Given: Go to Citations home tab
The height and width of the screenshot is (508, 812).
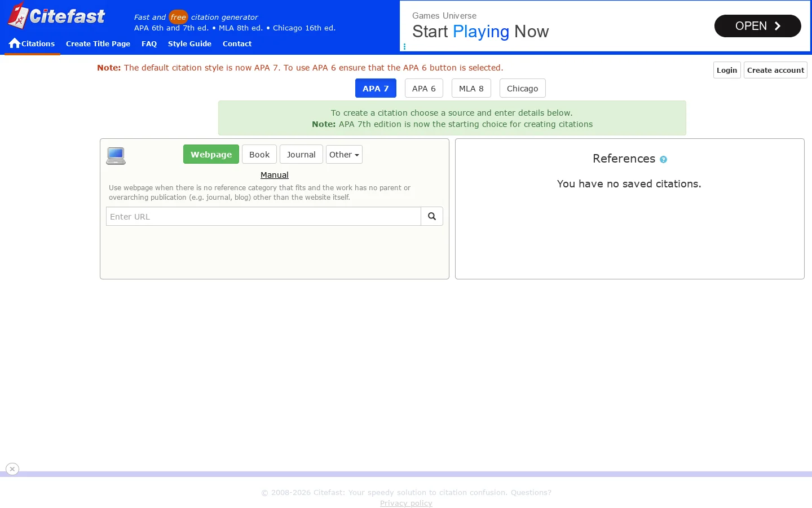Looking at the screenshot, I should click(32, 43).
